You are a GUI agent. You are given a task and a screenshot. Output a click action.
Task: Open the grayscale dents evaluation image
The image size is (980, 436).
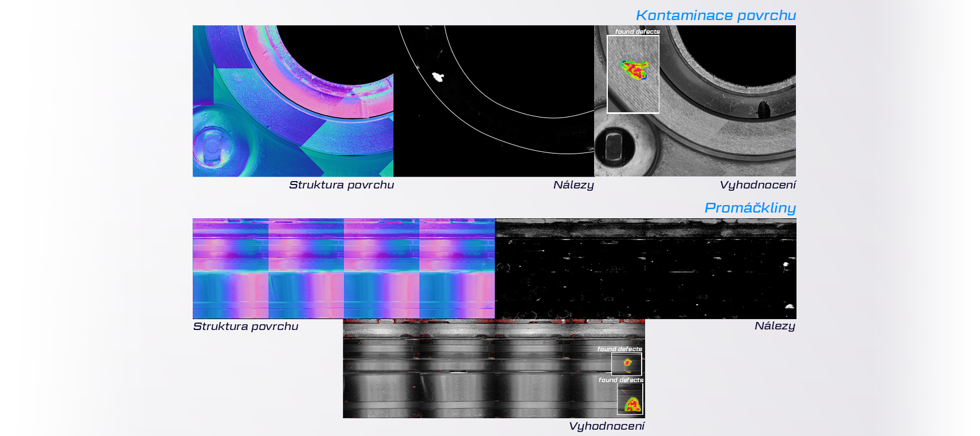494,368
